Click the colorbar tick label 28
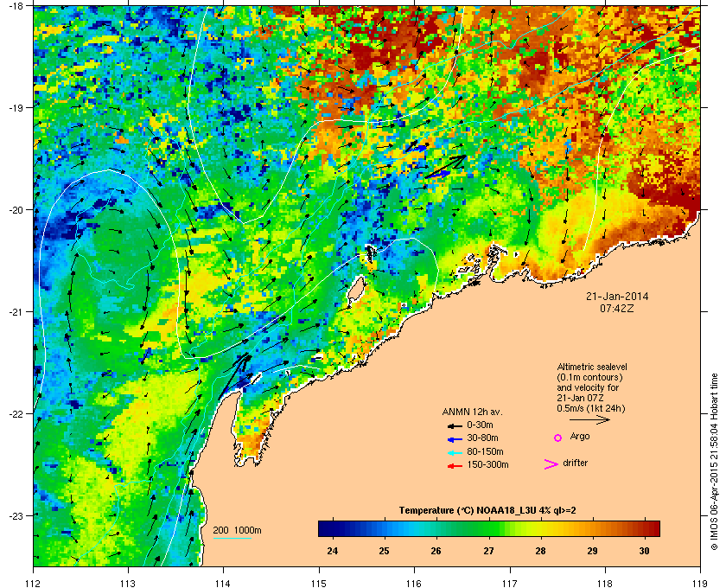Screen dimensions: 726x588 (540, 551)
